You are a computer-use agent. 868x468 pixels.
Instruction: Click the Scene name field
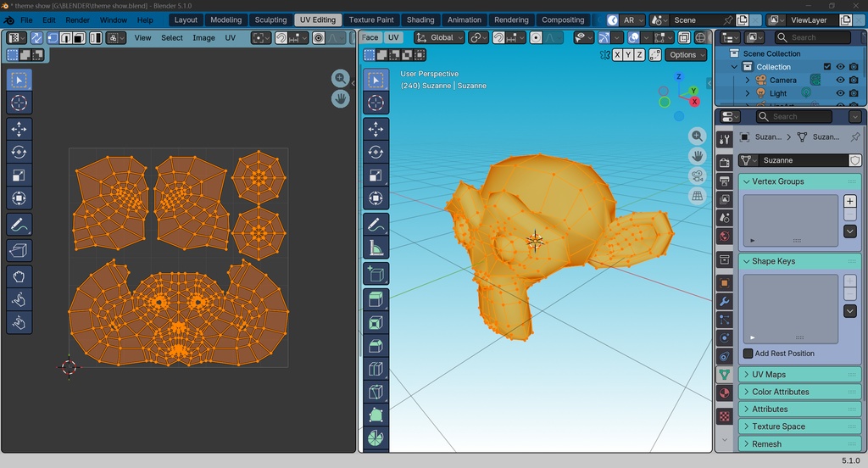coord(695,20)
